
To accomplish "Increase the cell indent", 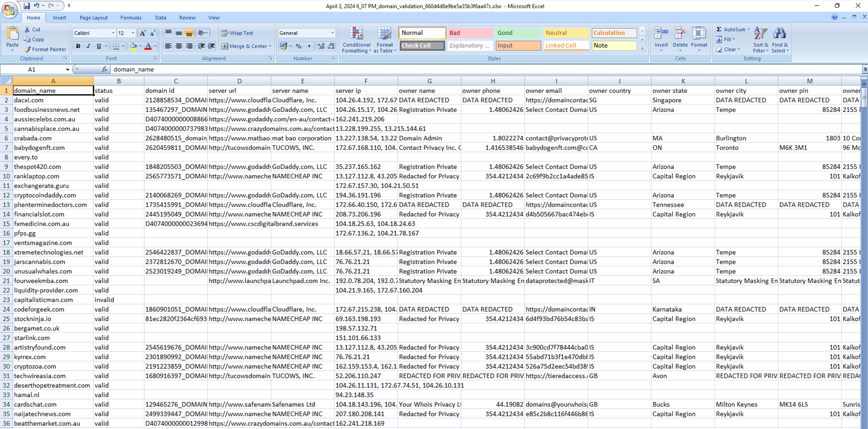I will (x=211, y=46).
